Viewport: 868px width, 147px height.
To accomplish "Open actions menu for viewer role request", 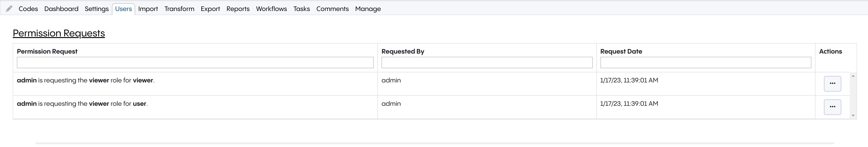I will coord(832,84).
